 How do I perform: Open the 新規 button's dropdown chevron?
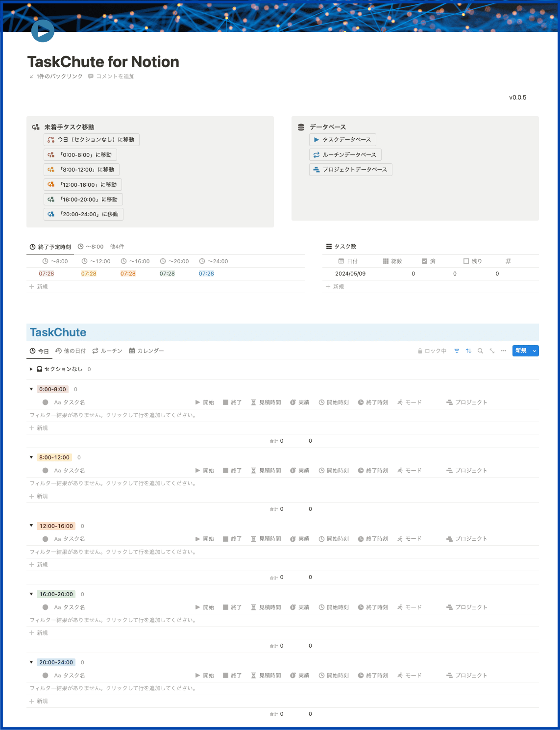click(x=536, y=351)
